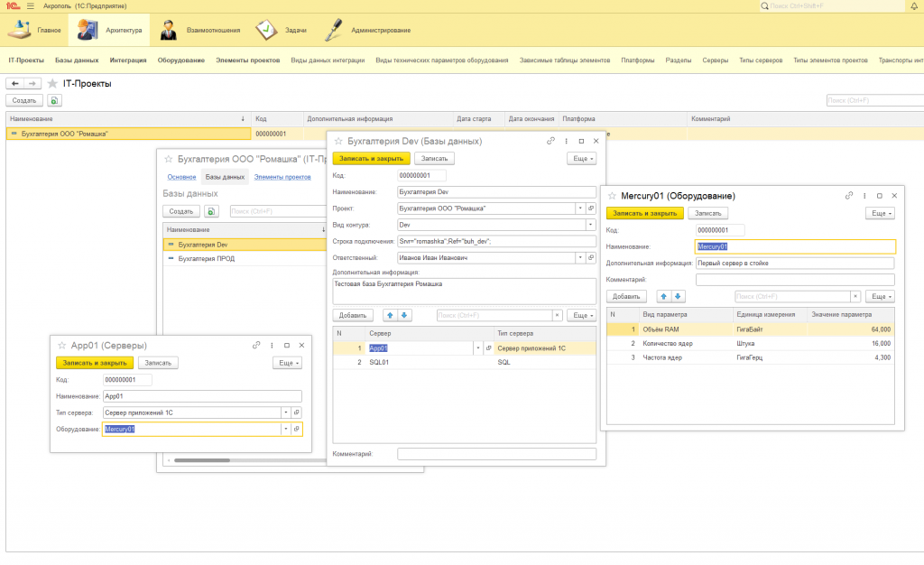The image size is (924, 565).
Task: Open the Администрирование section
Action: (x=367, y=30)
